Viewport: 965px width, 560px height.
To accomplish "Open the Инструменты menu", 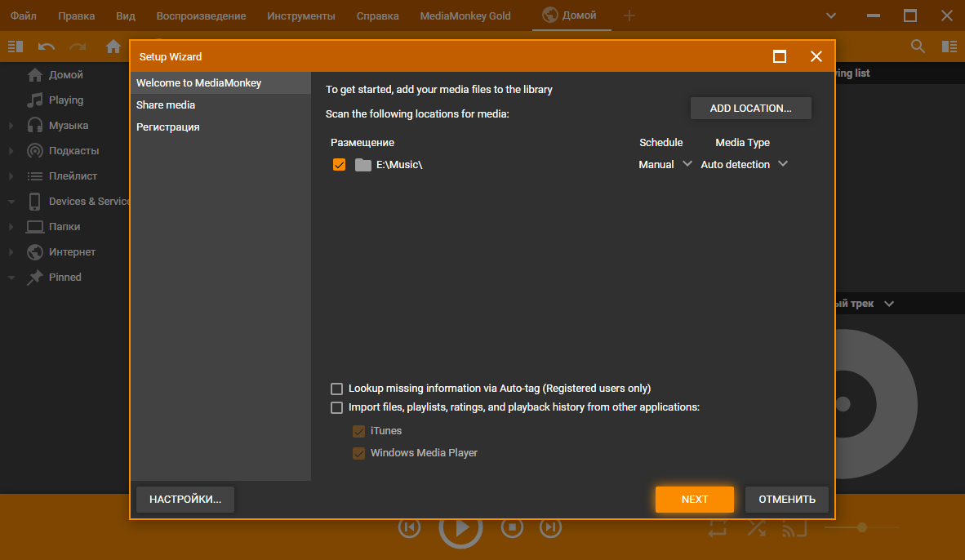I will pyautogui.click(x=301, y=16).
